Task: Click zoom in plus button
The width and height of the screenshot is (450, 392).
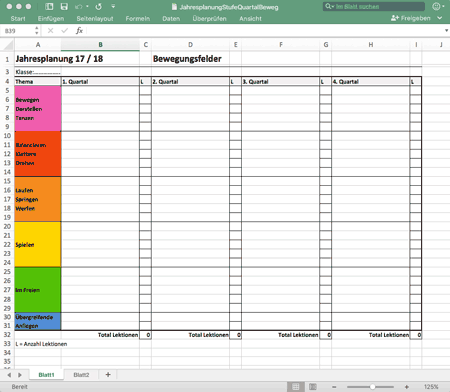Action: pos(407,387)
